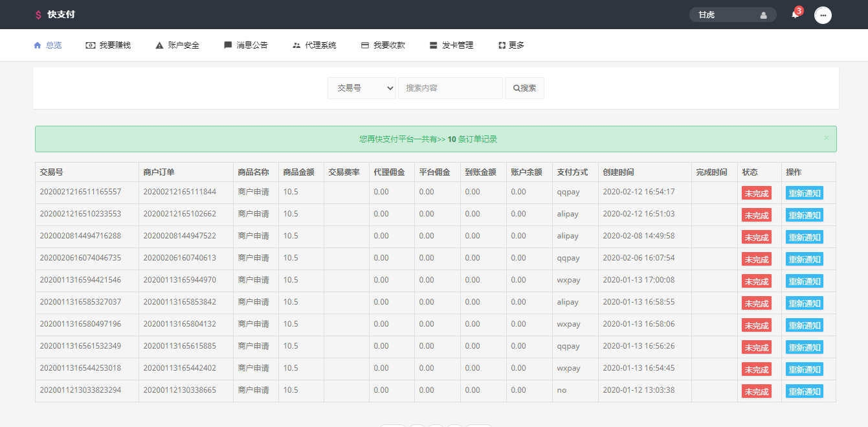Select transaction number 2020021216510233553
The width and height of the screenshot is (868, 427).
coord(80,214)
